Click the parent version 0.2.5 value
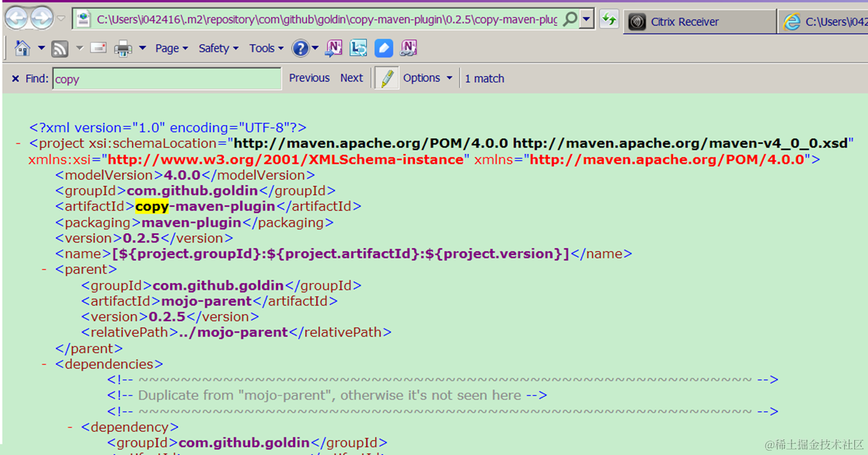 (167, 316)
